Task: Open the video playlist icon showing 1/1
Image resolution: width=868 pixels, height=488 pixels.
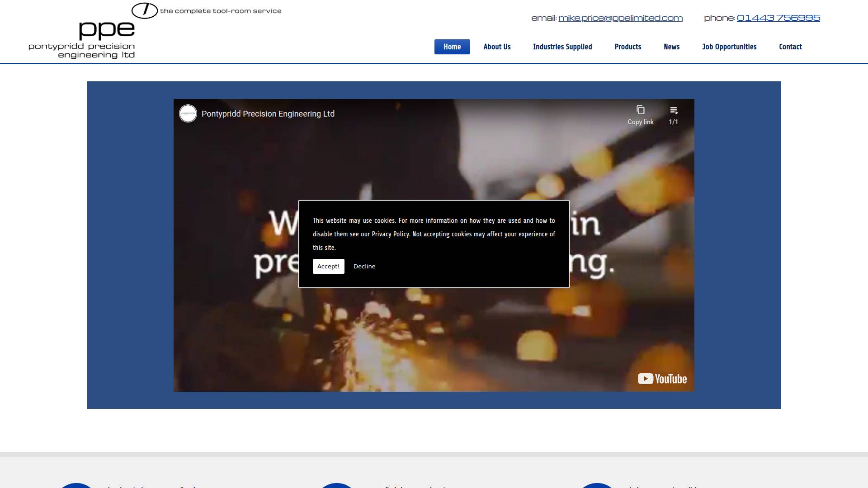Action: 674,111
